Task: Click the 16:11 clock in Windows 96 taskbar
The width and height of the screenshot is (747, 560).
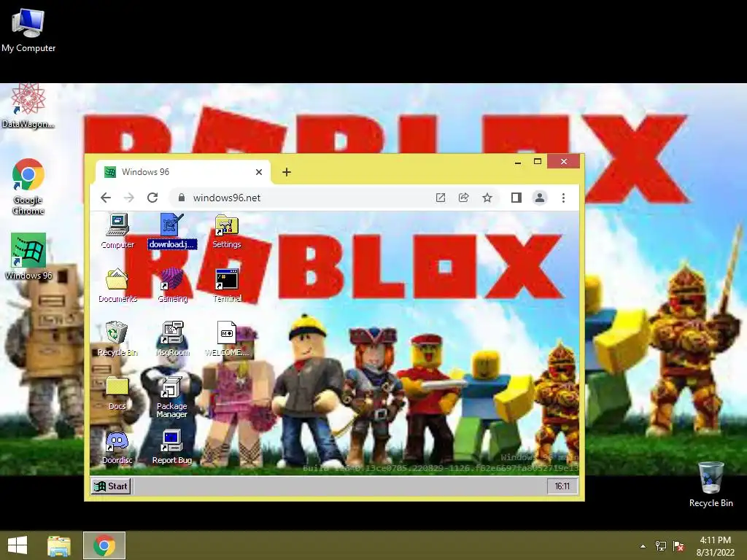Action: tap(562, 486)
